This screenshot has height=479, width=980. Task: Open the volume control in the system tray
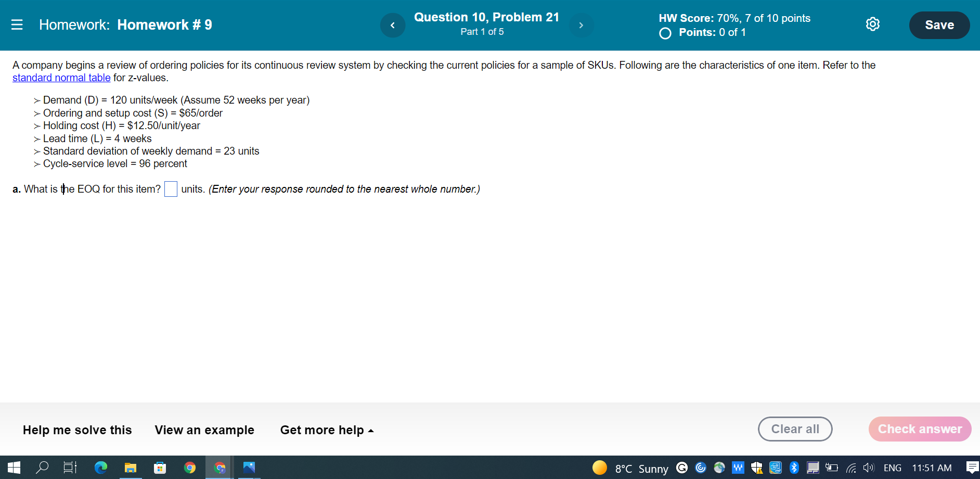coord(868,468)
